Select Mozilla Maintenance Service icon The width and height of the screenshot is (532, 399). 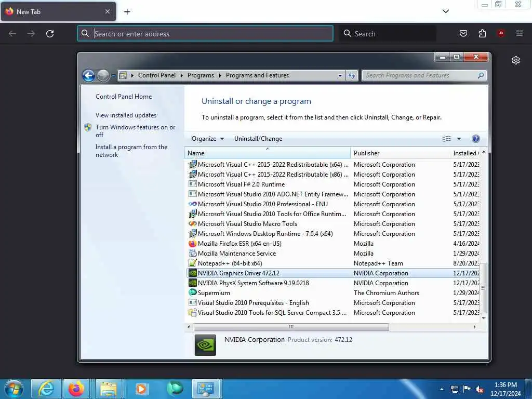pyautogui.click(x=192, y=254)
